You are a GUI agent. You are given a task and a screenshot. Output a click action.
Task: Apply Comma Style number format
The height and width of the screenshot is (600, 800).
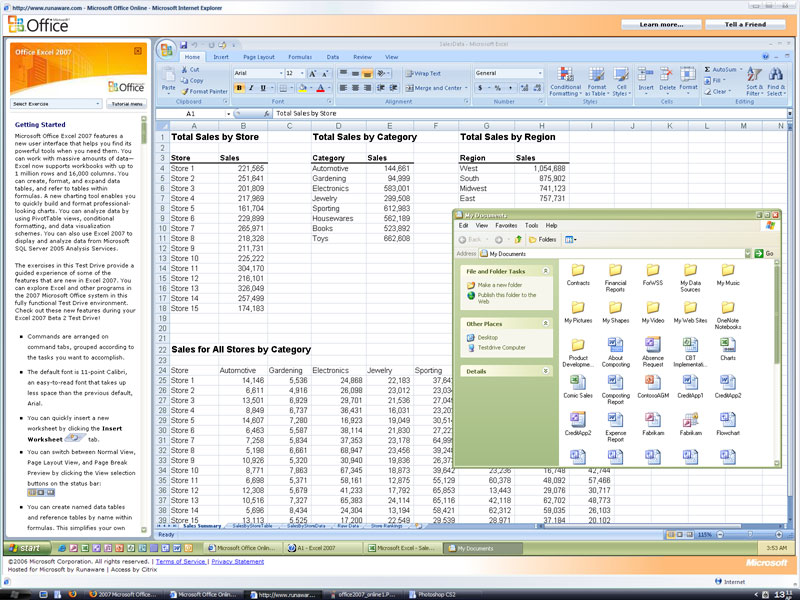tap(510, 88)
